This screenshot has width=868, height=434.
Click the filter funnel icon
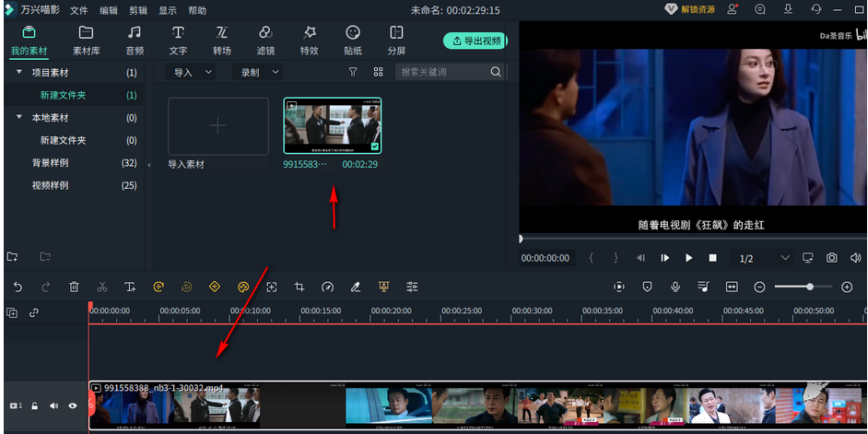click(x=353, y=72)
